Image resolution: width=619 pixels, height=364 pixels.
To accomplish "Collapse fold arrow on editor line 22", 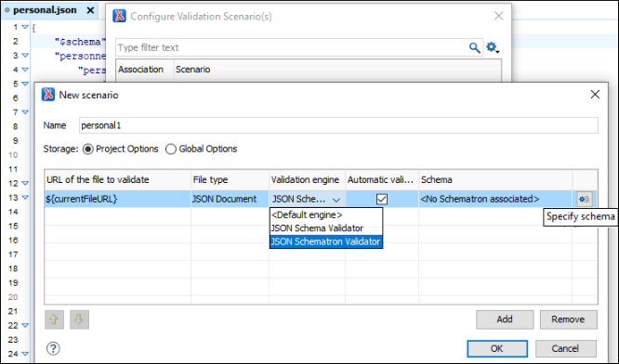I will point(25,325).
